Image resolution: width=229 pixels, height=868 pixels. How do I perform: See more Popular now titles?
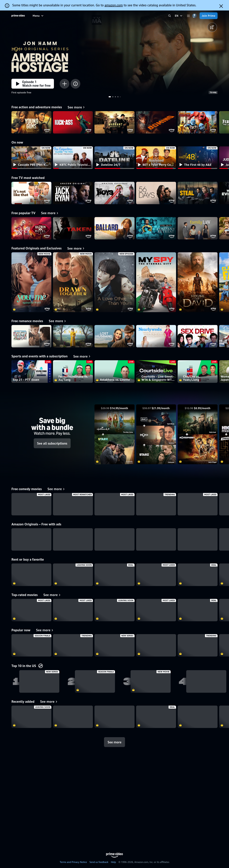[45, 630]
